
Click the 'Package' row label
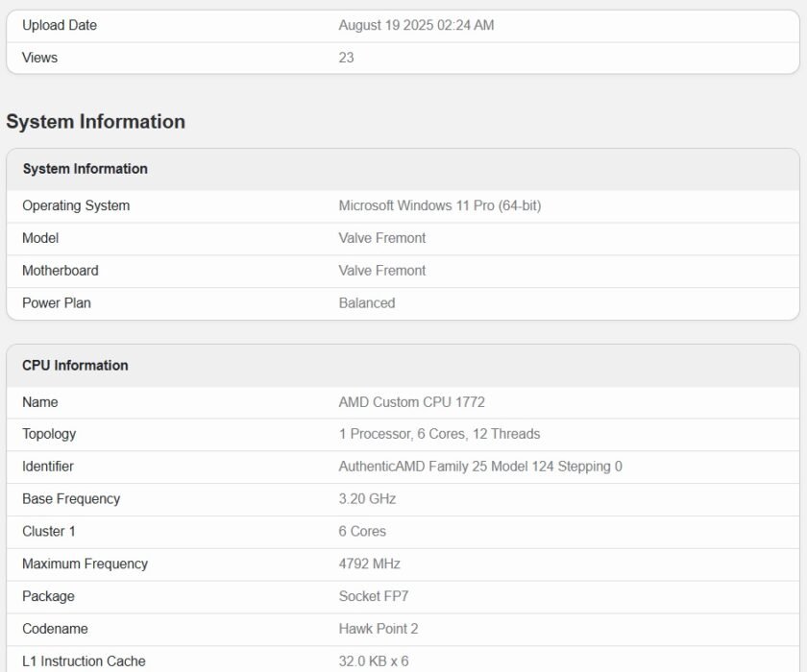pyautogui.click(x=48, y=596)
